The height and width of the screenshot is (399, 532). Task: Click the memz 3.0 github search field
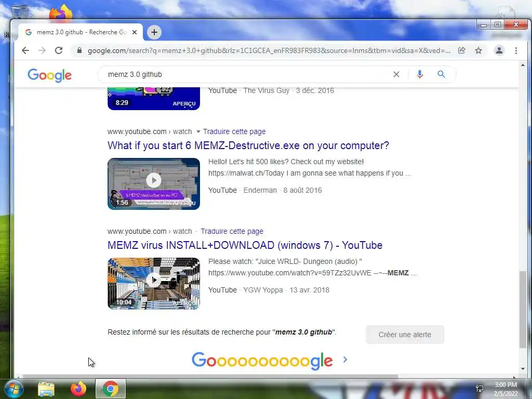[x=248, y=74]
